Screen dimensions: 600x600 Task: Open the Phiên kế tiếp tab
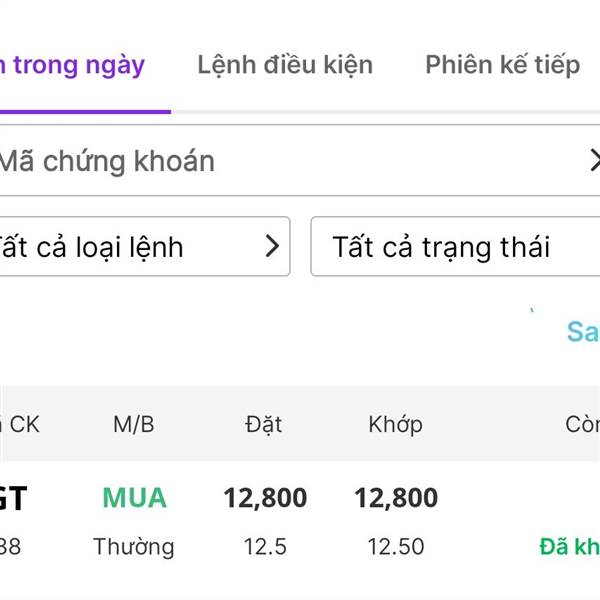click(502, 65)
